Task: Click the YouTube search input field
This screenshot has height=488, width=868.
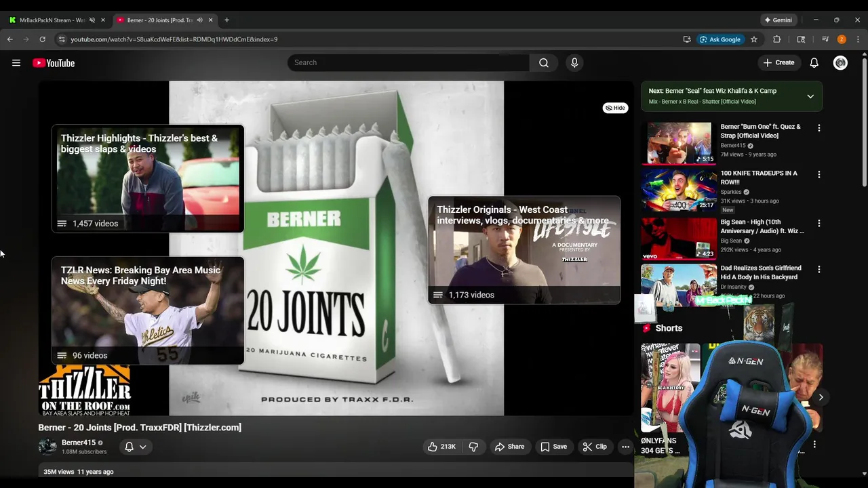Action: 408,63
